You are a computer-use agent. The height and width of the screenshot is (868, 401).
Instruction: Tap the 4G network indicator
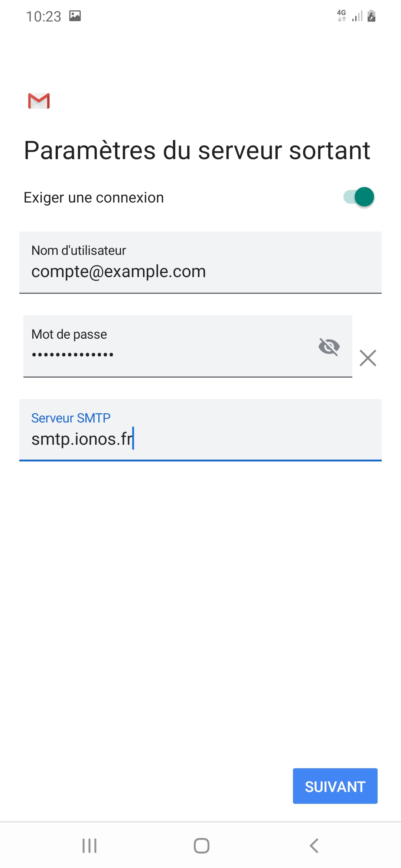342,16
